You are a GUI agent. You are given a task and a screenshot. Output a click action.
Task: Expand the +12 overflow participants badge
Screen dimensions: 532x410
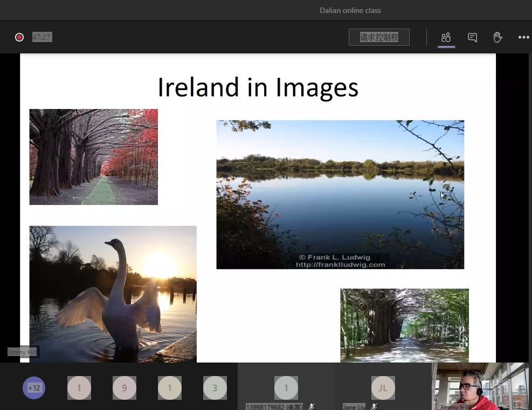click(x=34, y=387)
